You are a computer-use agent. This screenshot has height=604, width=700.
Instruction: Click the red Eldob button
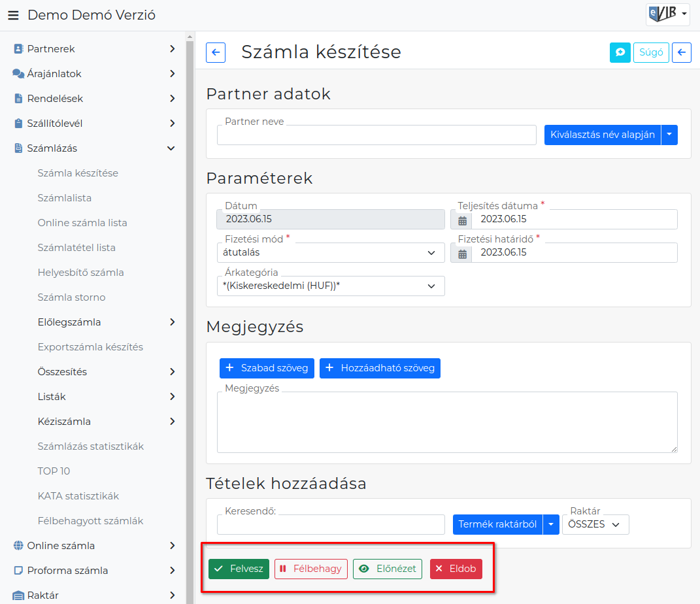pos(456,569)
